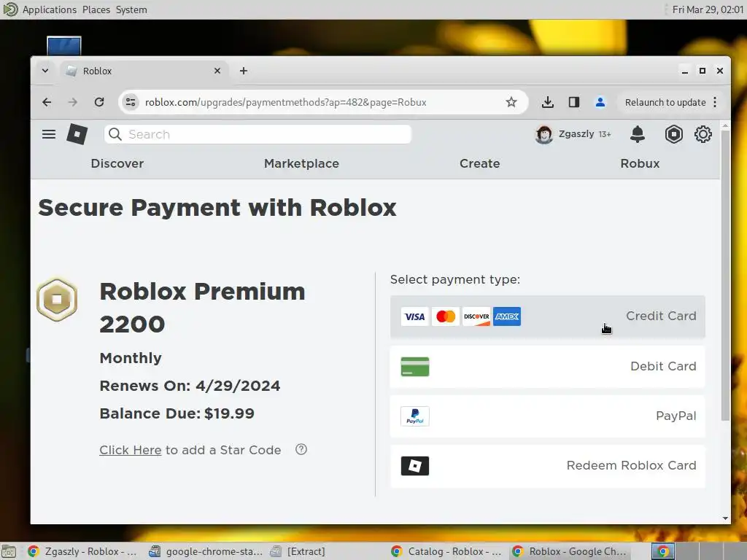Click the show desktop icon in taskbar

(9, 551)
